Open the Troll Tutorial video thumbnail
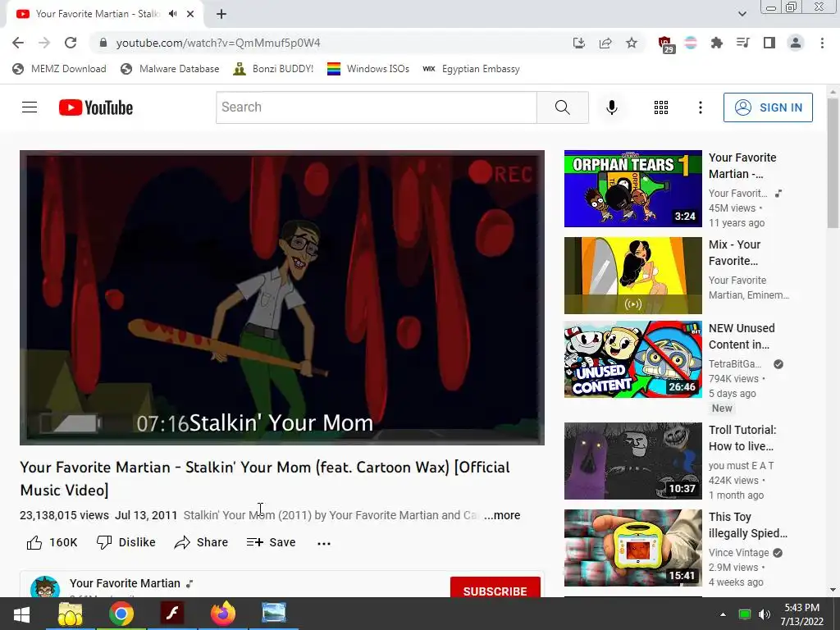Screen dimensions: 840x630 632,461
